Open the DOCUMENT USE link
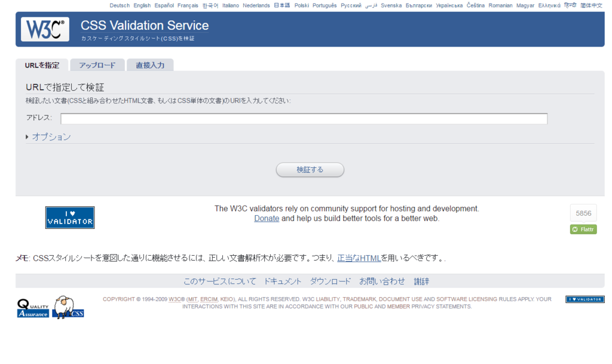The image size is (612, 364). 400,299
